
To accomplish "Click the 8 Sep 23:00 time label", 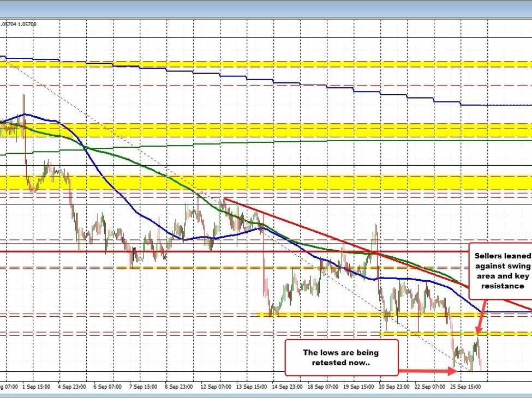I will (x=178, y=387).
